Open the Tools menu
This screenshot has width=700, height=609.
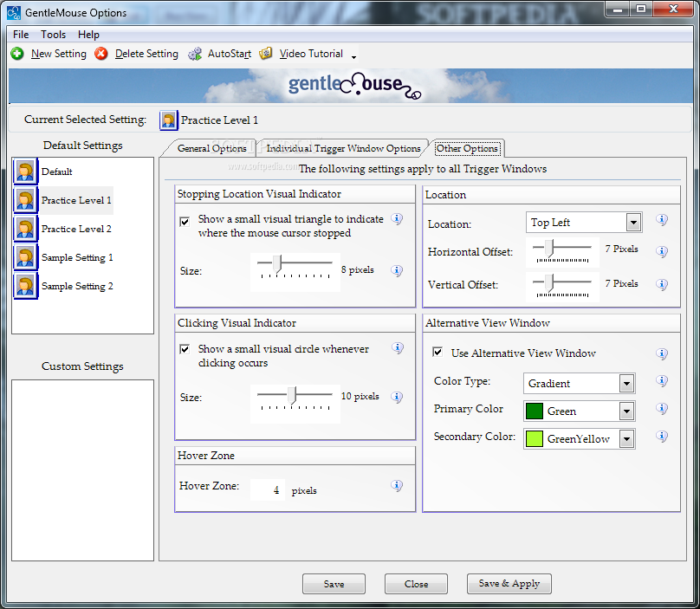[x=53, y=35]
